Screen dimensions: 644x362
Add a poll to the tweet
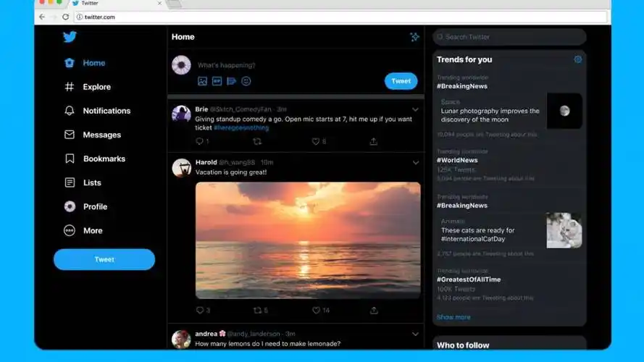pyautogui.click(x=232, y=81)
